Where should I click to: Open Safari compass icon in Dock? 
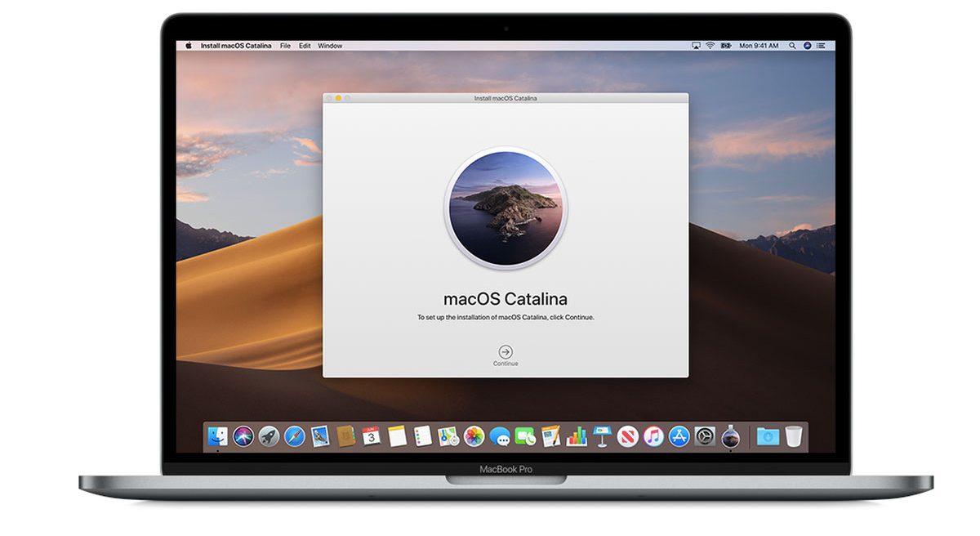295,436
